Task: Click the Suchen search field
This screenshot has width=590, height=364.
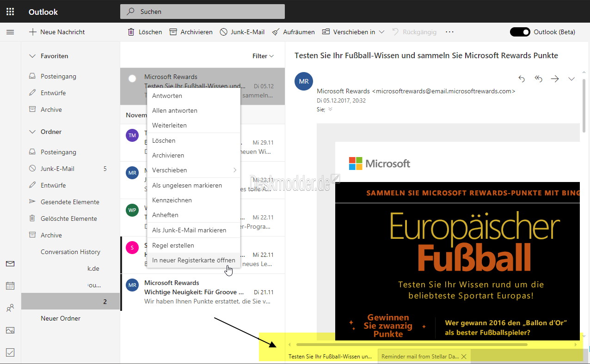Action: pos(203,12)
